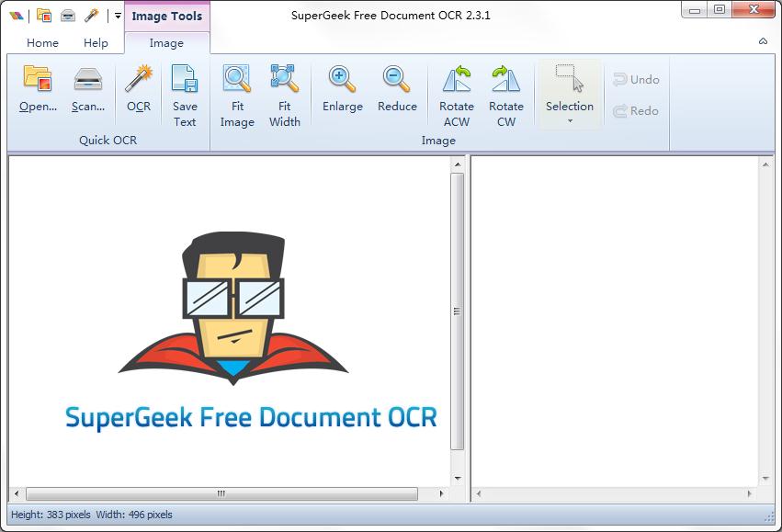Image resolution: width=782 pixels, height=532 pixels.
Task: Click text pane scroll down arrow
Action: [765, 479]
